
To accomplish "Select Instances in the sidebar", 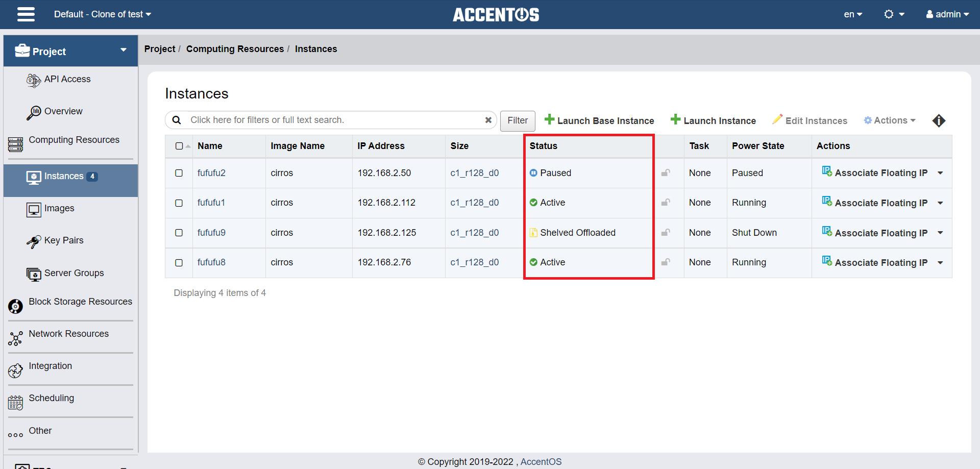I will coord(70,180).
